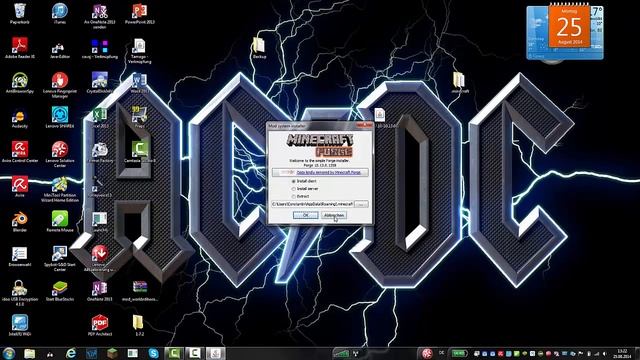The width and height of the screenshot is (640, 360).
Task: Select the PDF Architect desktop icon
Action: (100, 325)
